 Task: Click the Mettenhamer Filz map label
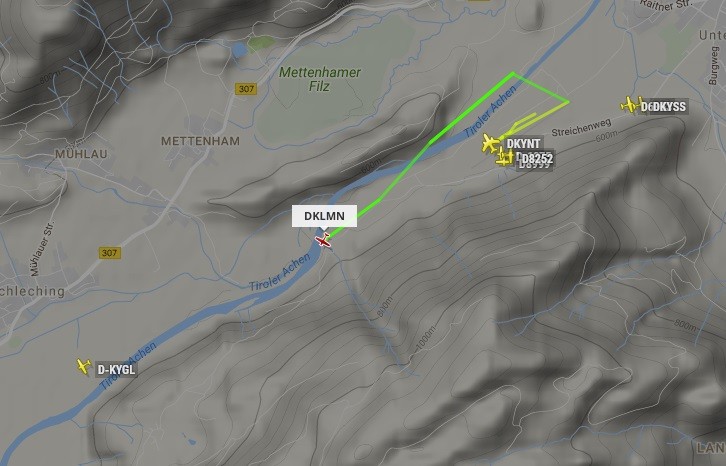319,79
